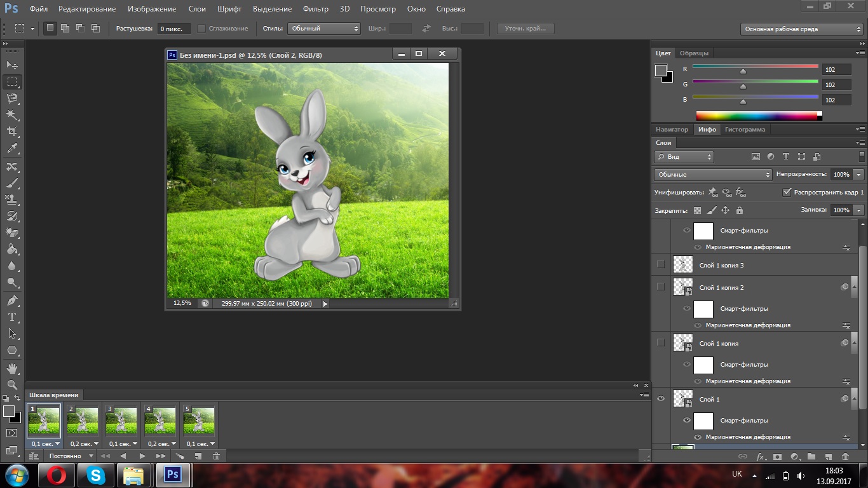Delete selected frames in timeline
868x488 pixels.
point(217,456)
